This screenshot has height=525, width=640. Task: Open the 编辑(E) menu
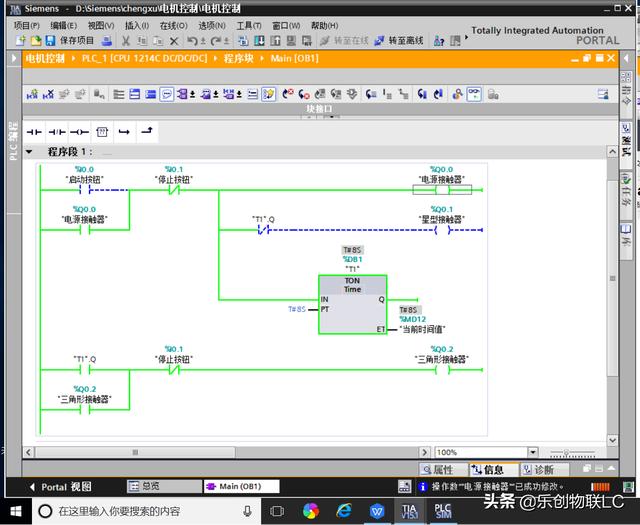pos(64,26)
